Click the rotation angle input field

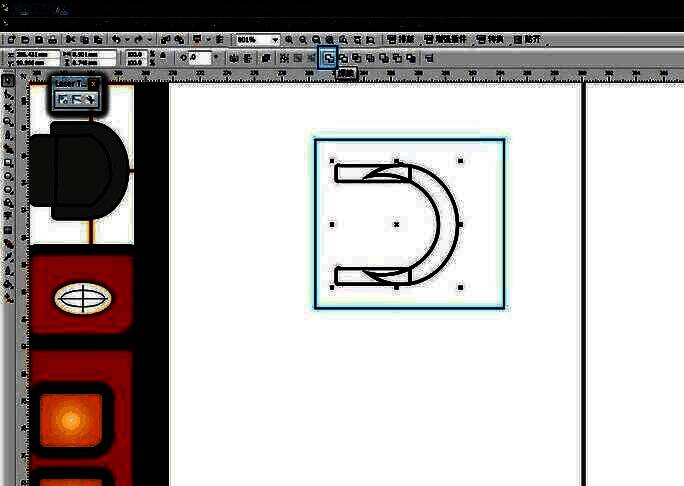pos(199,58)
